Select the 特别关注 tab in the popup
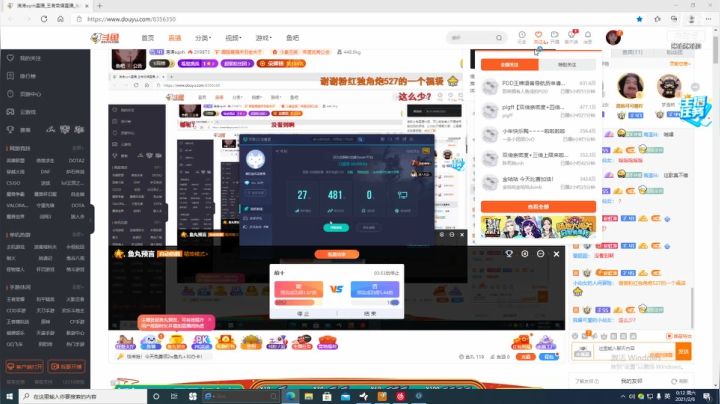This screenshot has height=404, width=720. click(x=567, y=65)
